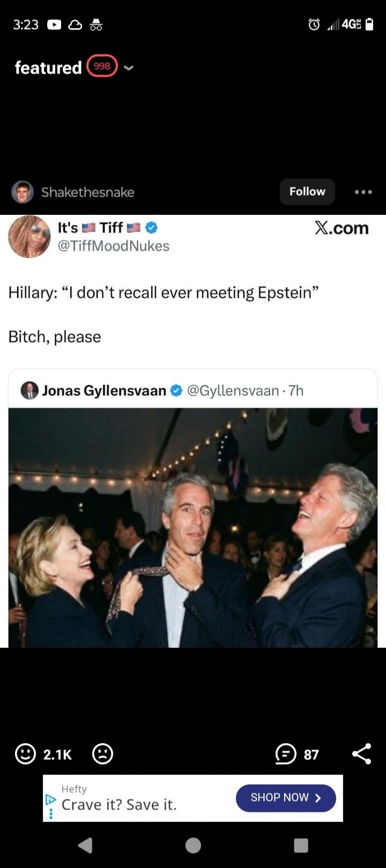Tap the Android recents square button
Screen dimensions: 386x868
click(301, 845)
